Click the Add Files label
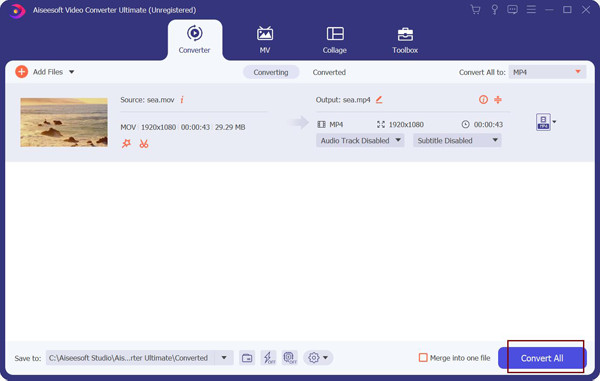This screenshot has height=381, width=600. click(48, 72)
